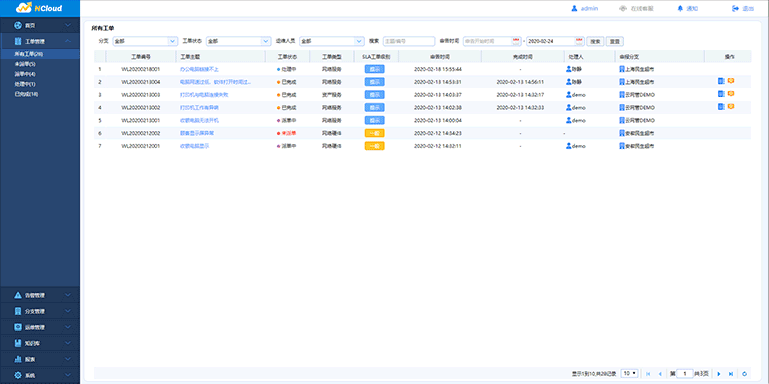769x384 pixels.
Task: Click the NCloud cloud logo
Action: coord(24,8)
